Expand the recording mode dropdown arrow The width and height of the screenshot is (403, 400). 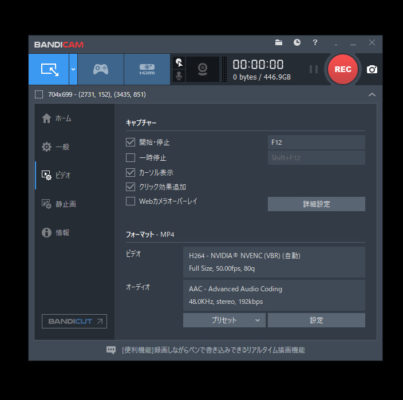tap(73, 69)
